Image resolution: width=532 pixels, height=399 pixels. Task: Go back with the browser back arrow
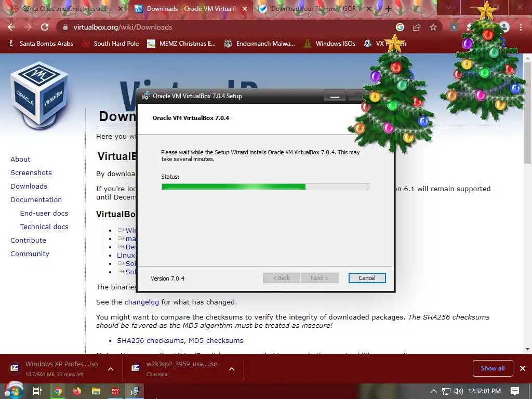tap(11, 27)
